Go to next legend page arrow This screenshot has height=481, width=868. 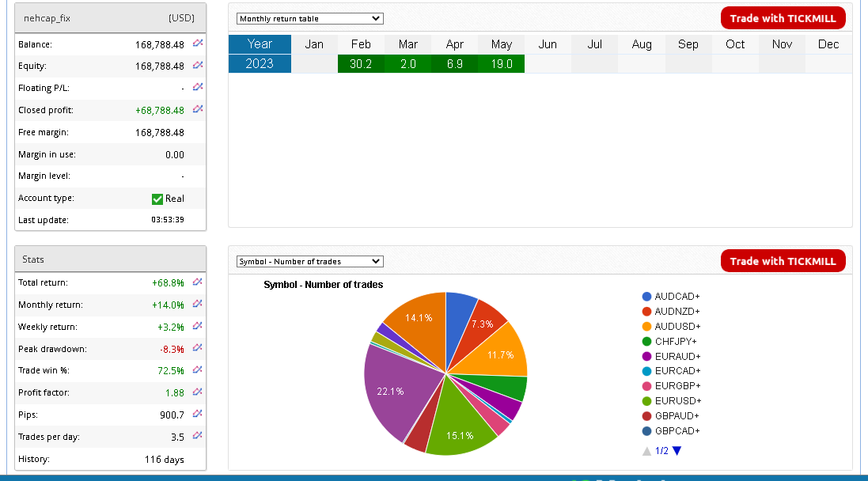(677, 451)
